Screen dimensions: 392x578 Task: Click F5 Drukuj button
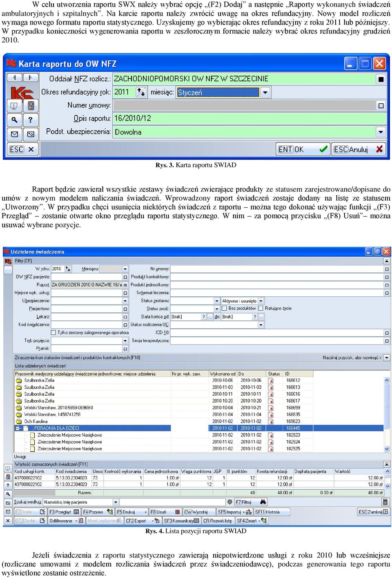tap(131, 512)
